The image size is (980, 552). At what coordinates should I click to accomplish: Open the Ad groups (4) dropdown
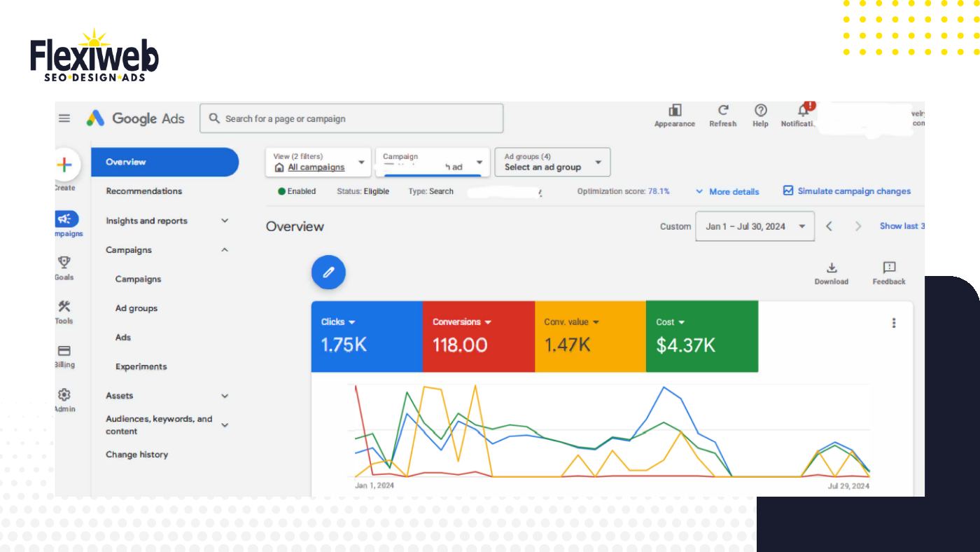click(x=552, y=163)
